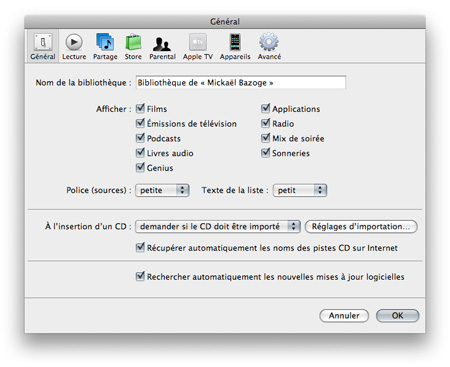Expand the CD insertion action dropdown

(218, 226)
